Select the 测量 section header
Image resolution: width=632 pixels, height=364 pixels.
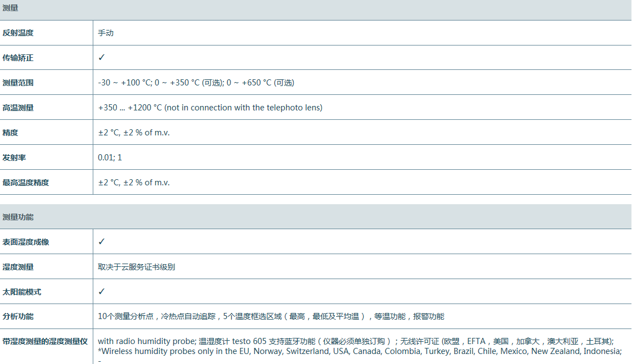click(11, 8)
